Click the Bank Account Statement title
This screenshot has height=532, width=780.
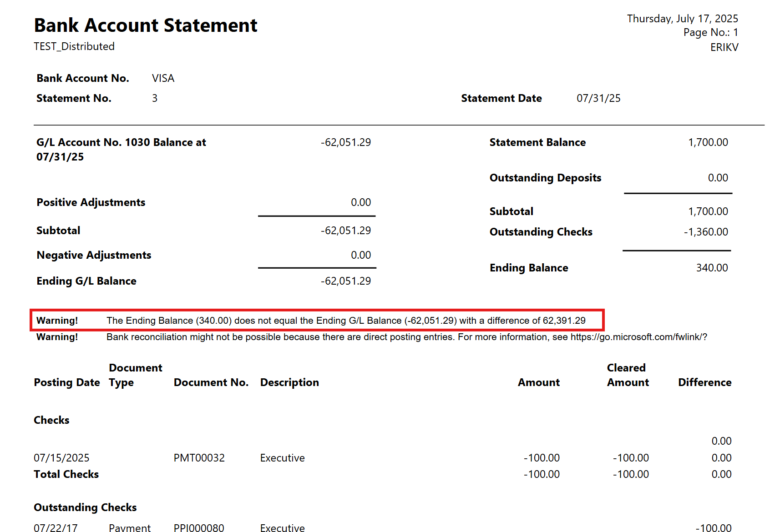pos(146,25)
